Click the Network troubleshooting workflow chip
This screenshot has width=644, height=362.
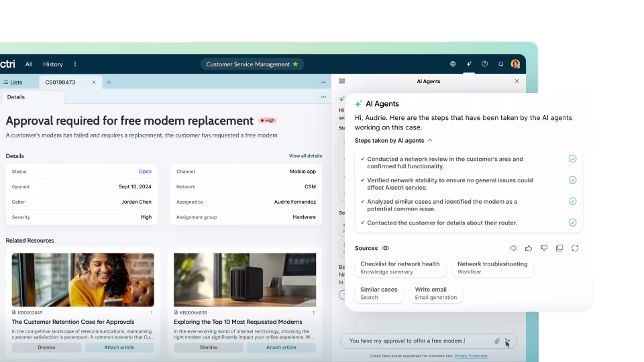click(492, 267)
